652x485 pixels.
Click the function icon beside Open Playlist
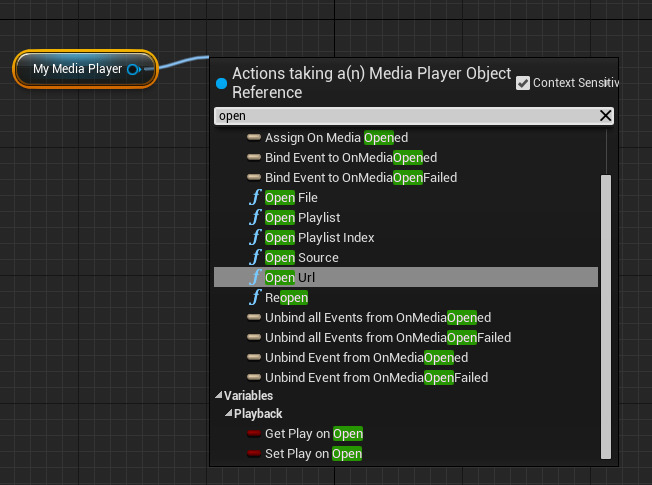[255, 217]
